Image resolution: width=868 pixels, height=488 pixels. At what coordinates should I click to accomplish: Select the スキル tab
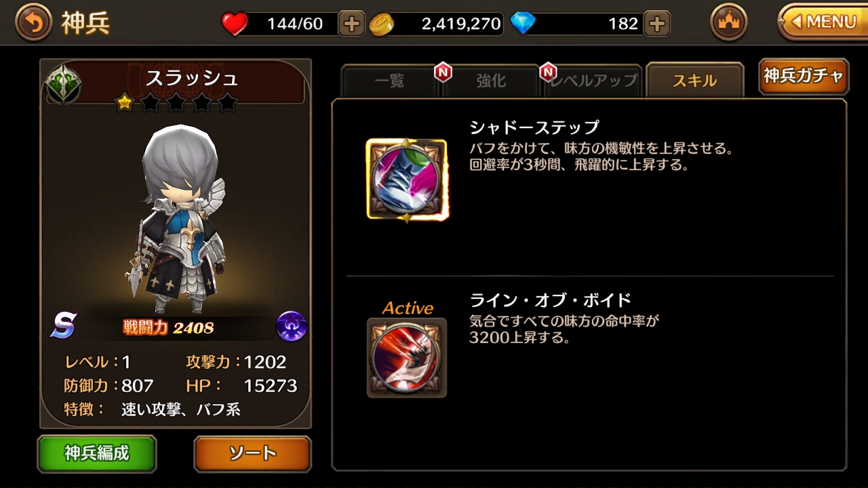point(695,81)
